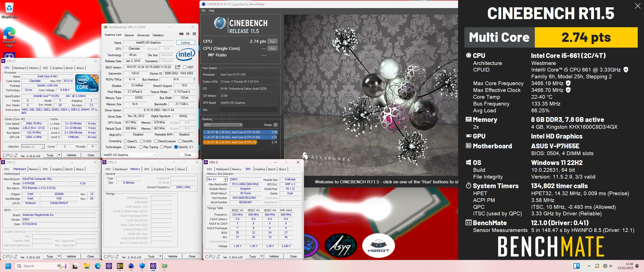The height and width of the screenshot is (272, 644).
Task: Open the Socket #1 selection dropdown in CPU-Z
Action: point(33,147)
